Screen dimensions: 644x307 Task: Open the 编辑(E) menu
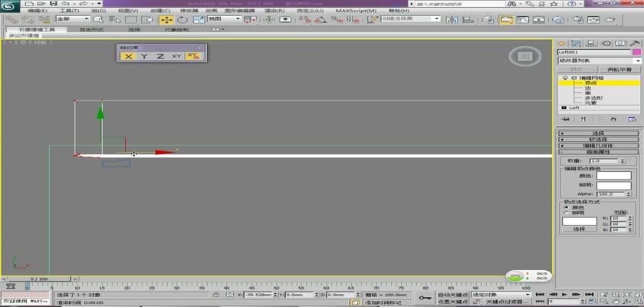[38, 11]
